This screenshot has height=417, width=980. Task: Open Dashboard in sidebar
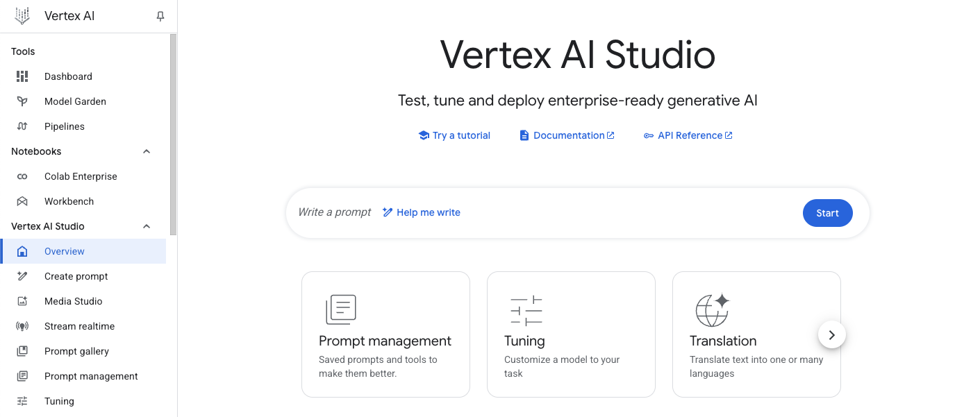pos(83,76)
